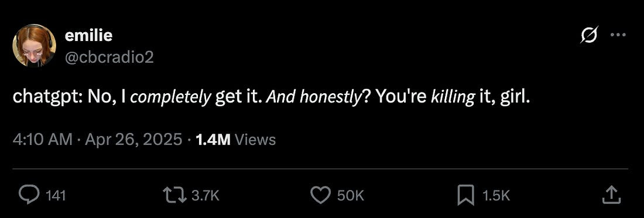Image resolution: width=644 pixels, height=218 pixels.
Task: Open the three-dot more options menu
Action: [617, 35]
